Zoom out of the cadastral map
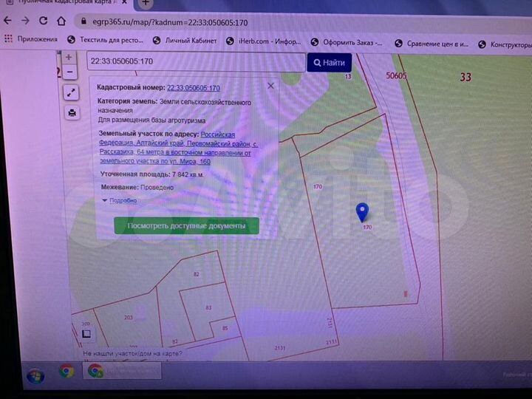Viewport: 532px width, 399px height. [x=69, y=72]
